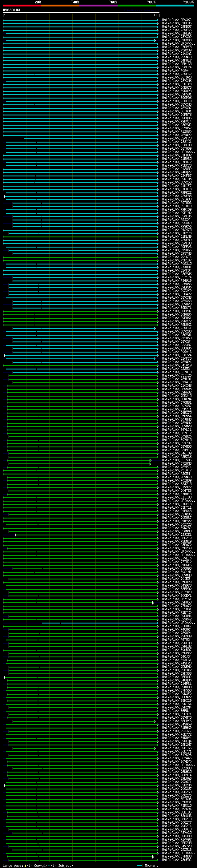Open hit UniRef100_B1PL92
The image size is (197, 868).
point(177,33)
